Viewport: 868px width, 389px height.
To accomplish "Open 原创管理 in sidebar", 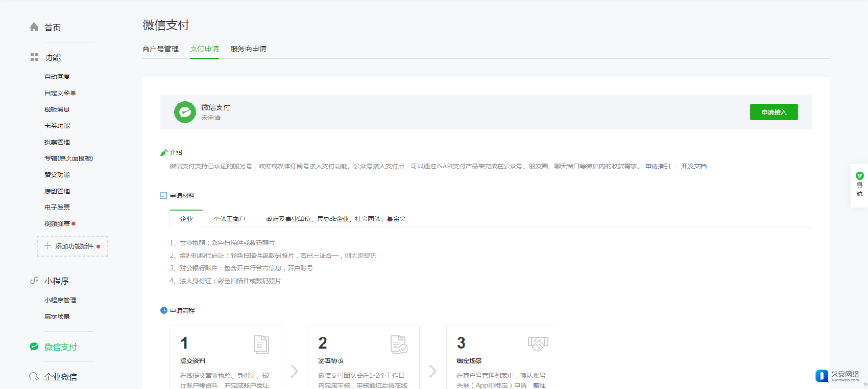I will pos(57,191).
